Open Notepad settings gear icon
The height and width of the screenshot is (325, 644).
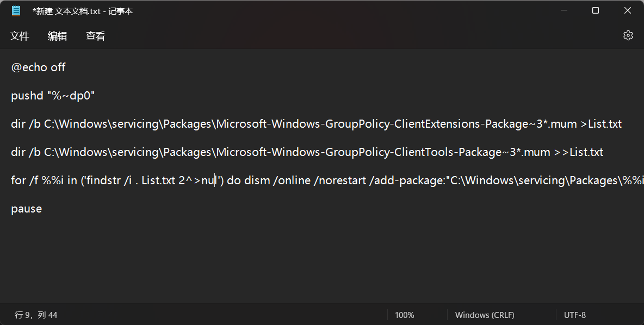[x=628, y=35]
